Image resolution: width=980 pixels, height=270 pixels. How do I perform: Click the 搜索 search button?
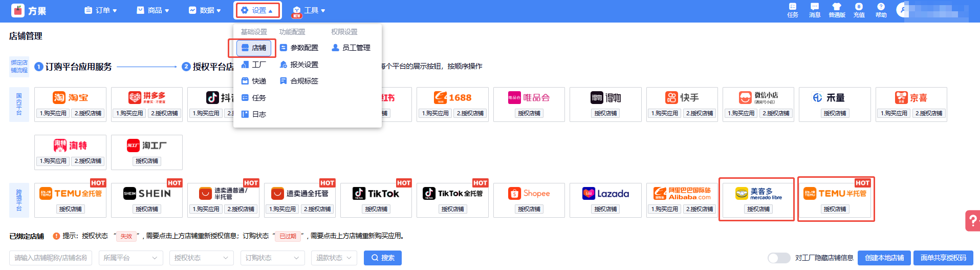pyautogui.click(x=383, y=258)
